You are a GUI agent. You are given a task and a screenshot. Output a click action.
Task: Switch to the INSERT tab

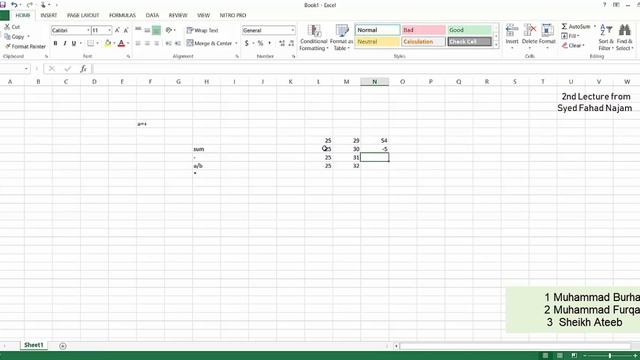pos(49,15)
